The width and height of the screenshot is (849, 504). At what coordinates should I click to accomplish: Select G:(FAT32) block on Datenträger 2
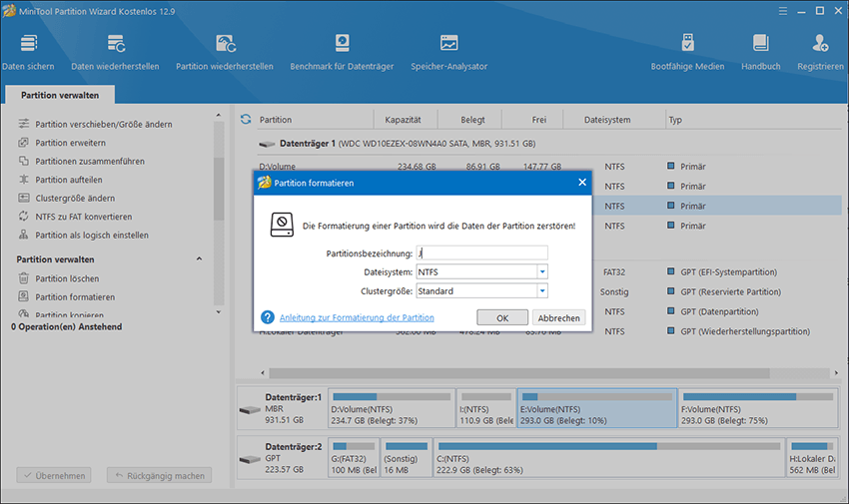pos(354,457)
